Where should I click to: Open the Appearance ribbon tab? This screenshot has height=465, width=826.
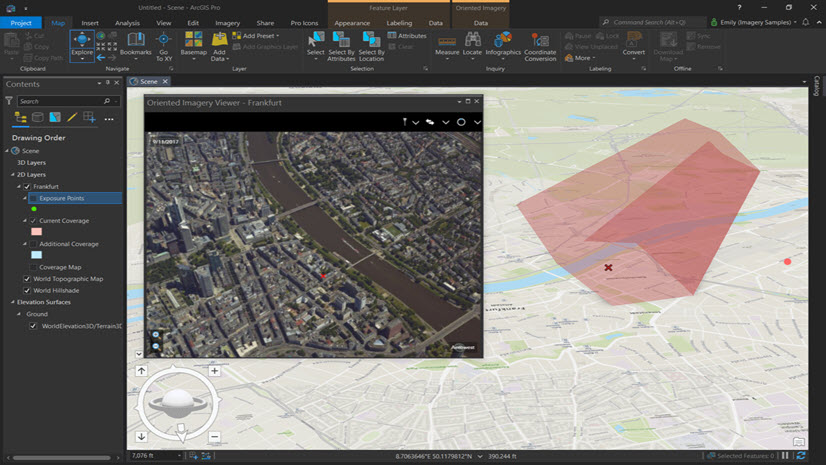point(352,22)
